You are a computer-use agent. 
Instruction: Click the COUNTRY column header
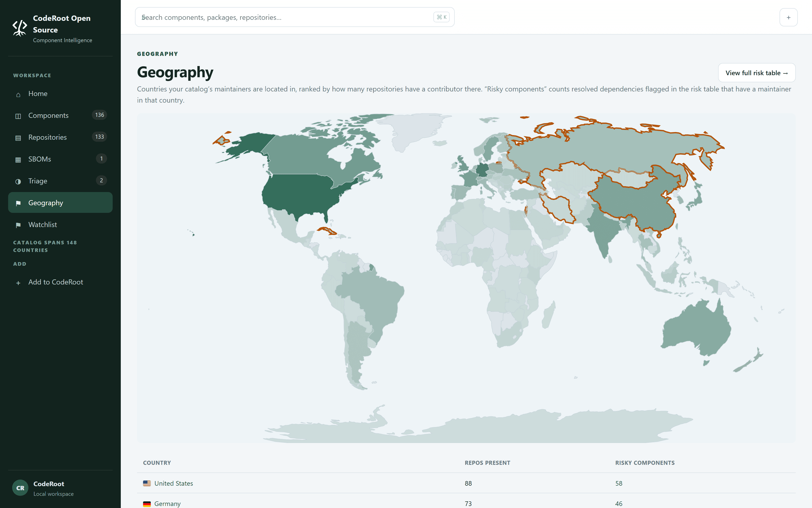157,463
